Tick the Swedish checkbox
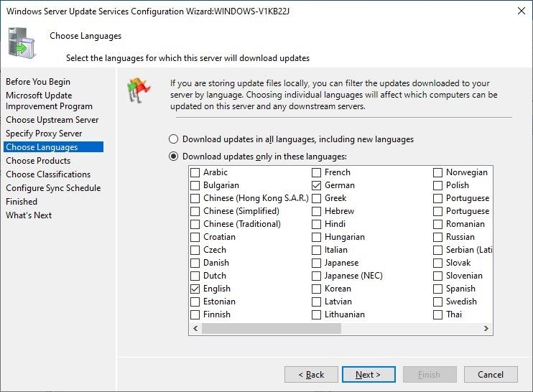 pos(438,302)
